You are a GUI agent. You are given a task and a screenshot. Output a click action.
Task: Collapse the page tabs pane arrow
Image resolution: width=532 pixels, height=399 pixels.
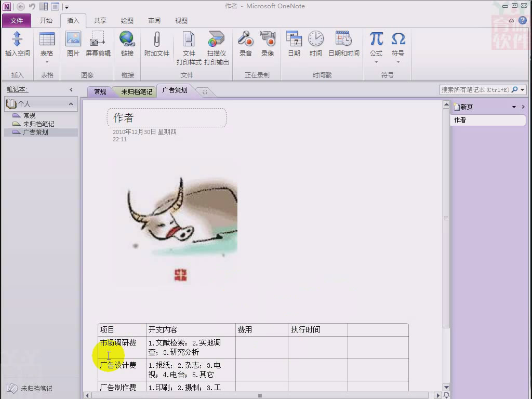click(523, 107)
